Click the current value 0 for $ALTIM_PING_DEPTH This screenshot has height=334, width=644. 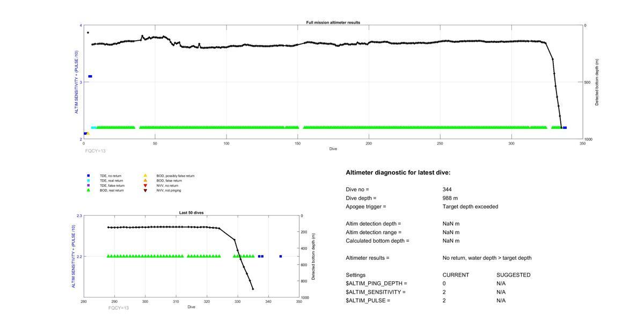click(444, 284)
